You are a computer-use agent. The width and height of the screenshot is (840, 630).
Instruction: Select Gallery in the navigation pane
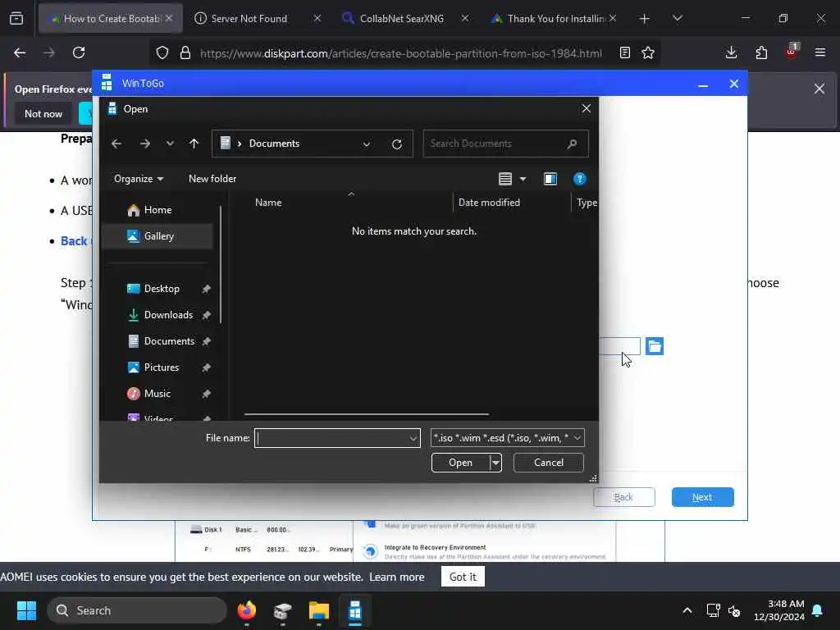pos(157,236)
